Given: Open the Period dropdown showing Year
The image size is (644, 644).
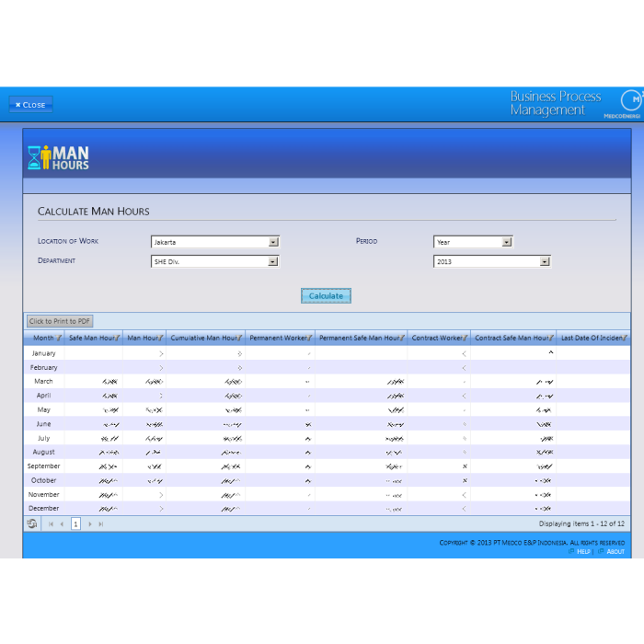Looking at the screenshot, I should tap(506, 242).
